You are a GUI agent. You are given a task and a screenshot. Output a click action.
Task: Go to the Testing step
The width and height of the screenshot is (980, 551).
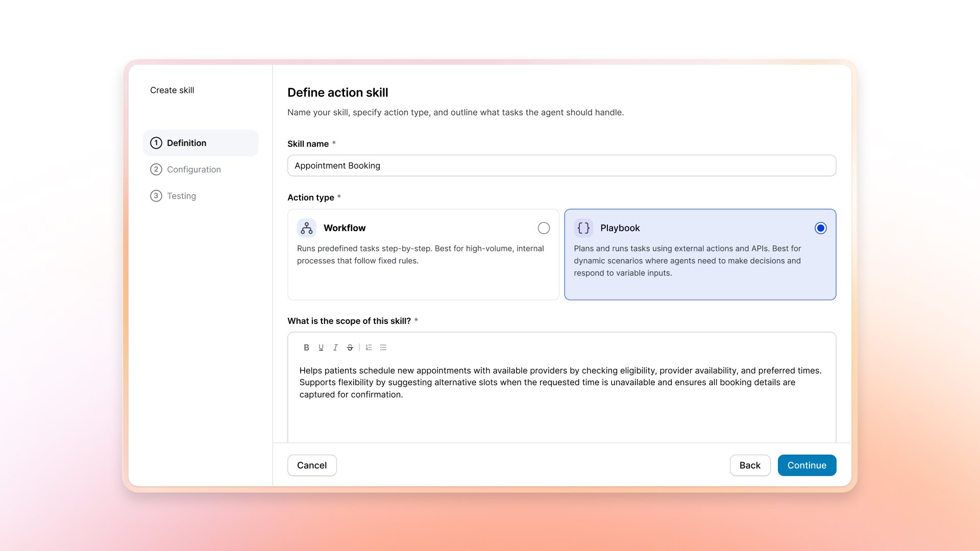[181, 196]
